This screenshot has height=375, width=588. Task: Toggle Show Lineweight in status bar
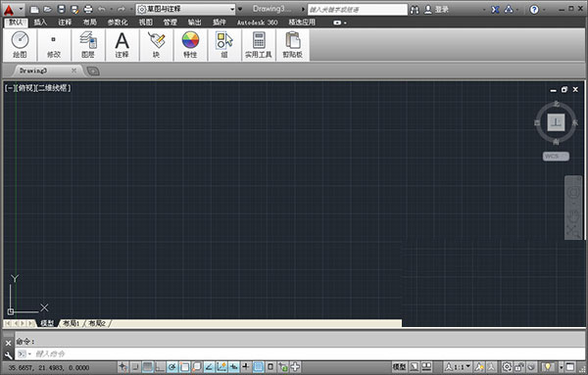246,367
